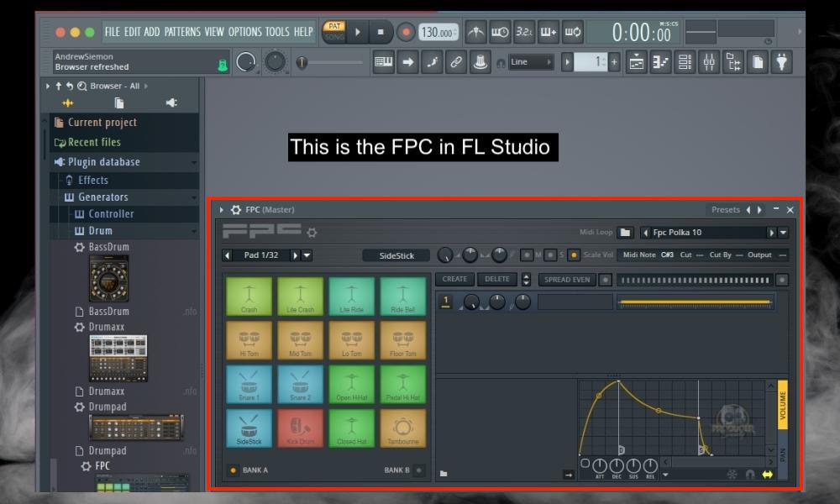Adjust the main pitch knob

[276, 62]
